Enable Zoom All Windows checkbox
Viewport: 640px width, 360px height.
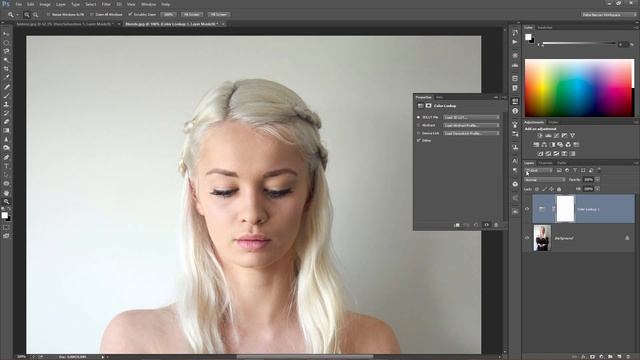[x=92, y=15]
